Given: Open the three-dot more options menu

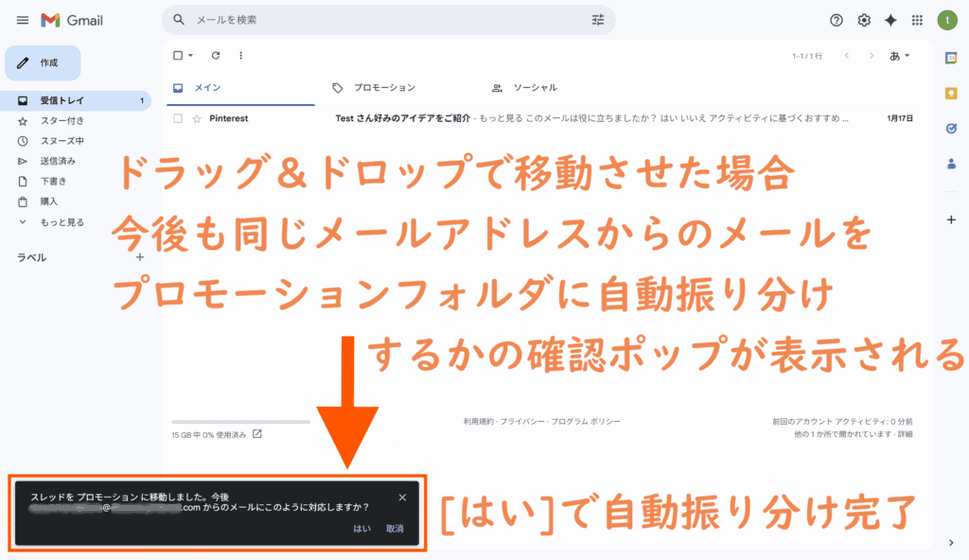Looking at the screenshot, I should (x=240, y=56).
